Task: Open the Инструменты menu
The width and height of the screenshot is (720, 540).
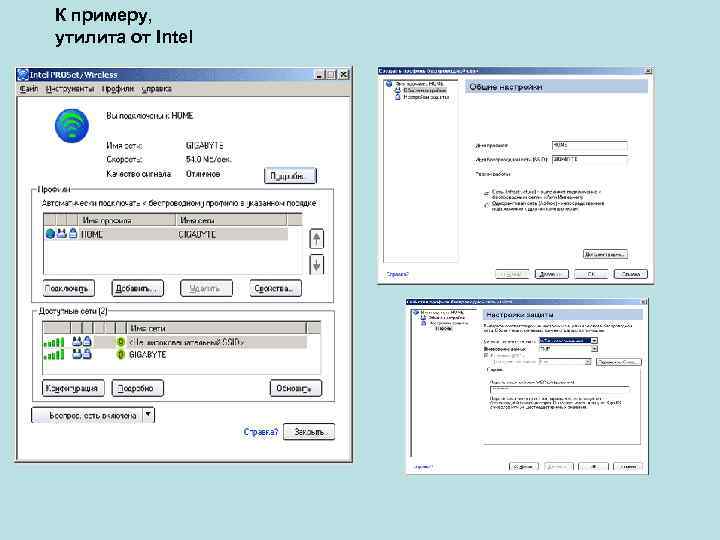Action: pos(70,89)
